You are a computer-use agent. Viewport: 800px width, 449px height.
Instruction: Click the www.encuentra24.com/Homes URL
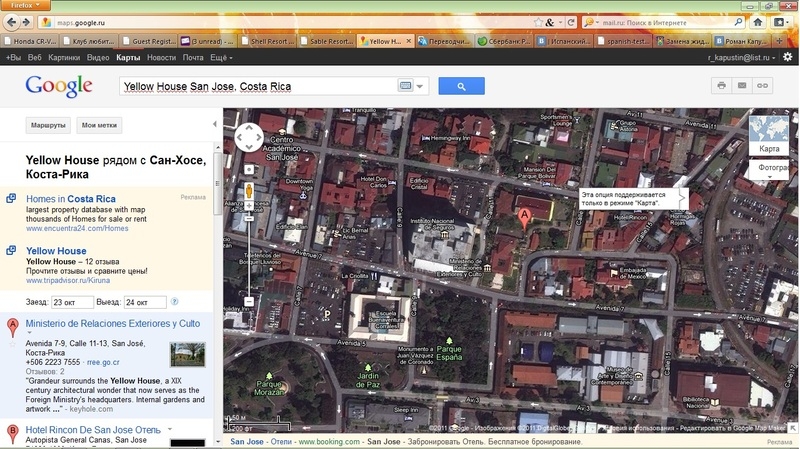point(77,229)
